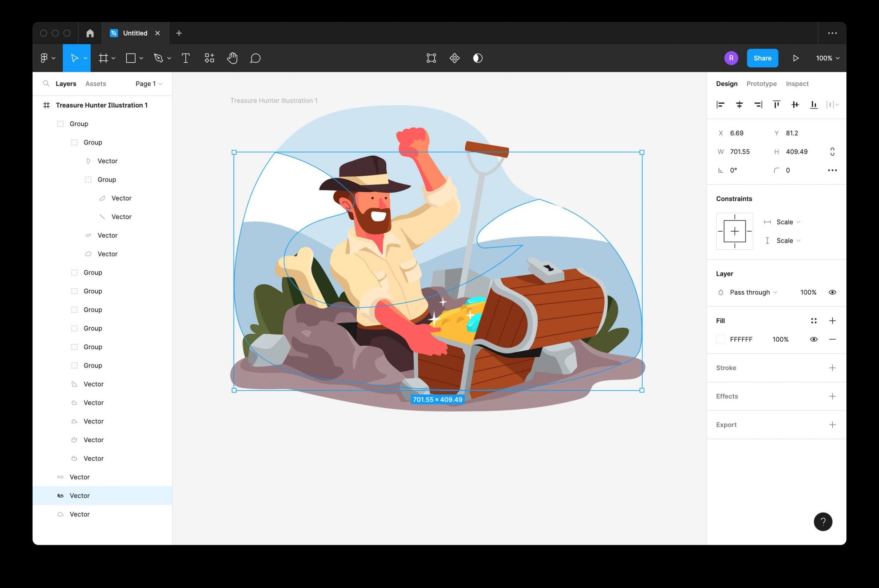Open the Comment tool
Image resolution: width=879 pixels, height=588 pixels.
[255, 58]
